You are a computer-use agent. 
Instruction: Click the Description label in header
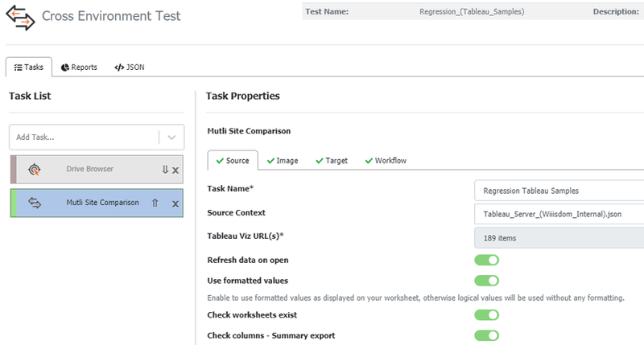click(x=616, y=12)
